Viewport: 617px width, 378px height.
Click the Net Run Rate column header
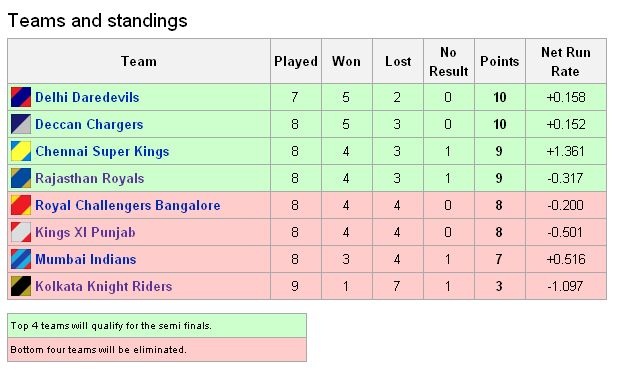tap(566, 61)
